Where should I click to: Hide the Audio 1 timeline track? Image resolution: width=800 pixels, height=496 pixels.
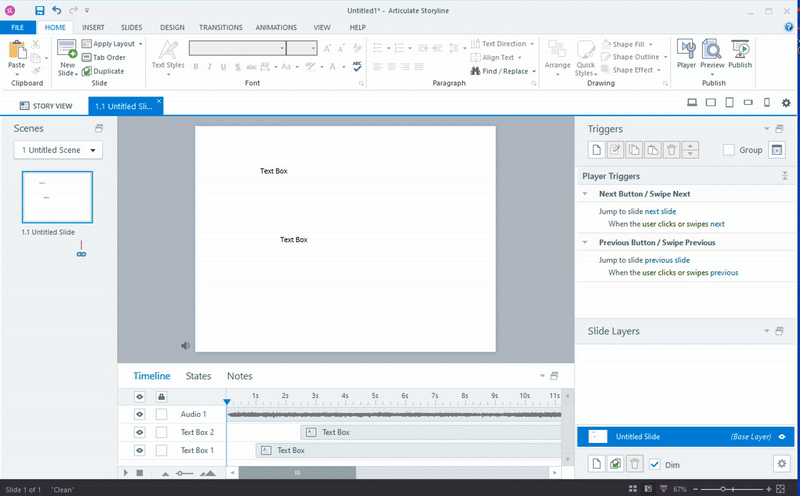140,414
